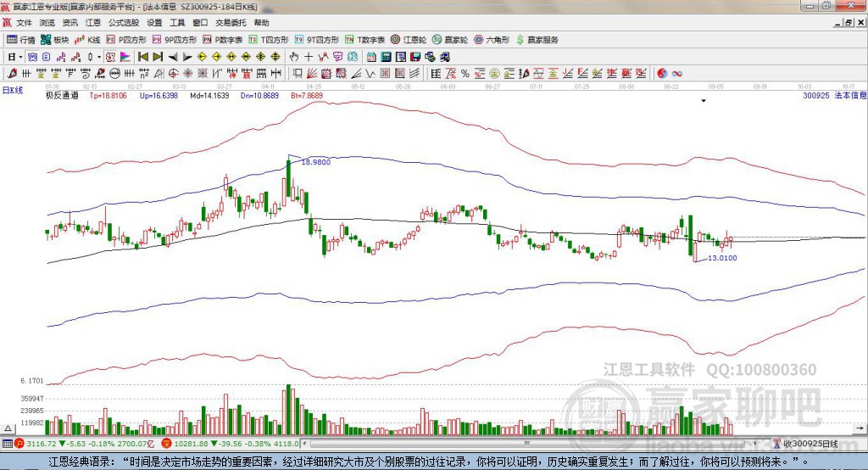This screenshot has width=868, height=470.
Task: Click the 沪 Shanghai index icon
Action: pyautogui.click(x=19, y=444)
